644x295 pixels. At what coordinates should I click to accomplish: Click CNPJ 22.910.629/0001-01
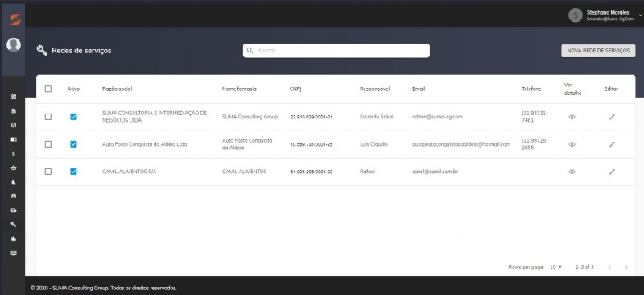click(312, 117)
